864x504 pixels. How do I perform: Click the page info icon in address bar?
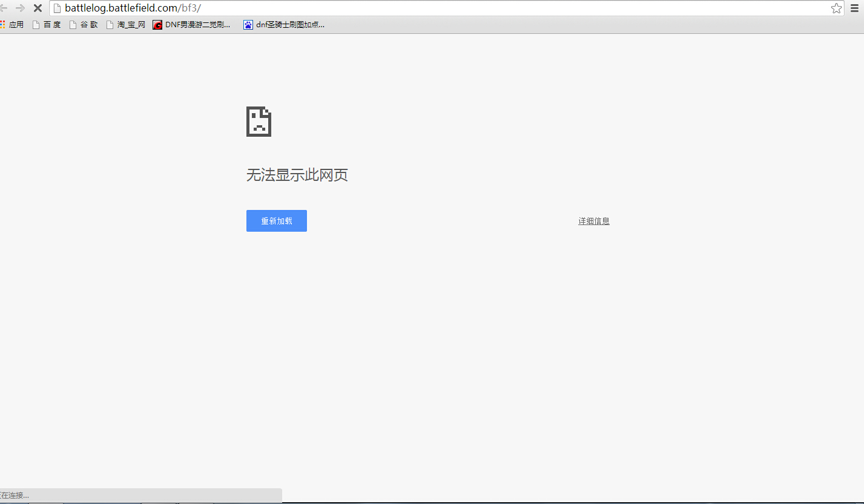point(58,8)
